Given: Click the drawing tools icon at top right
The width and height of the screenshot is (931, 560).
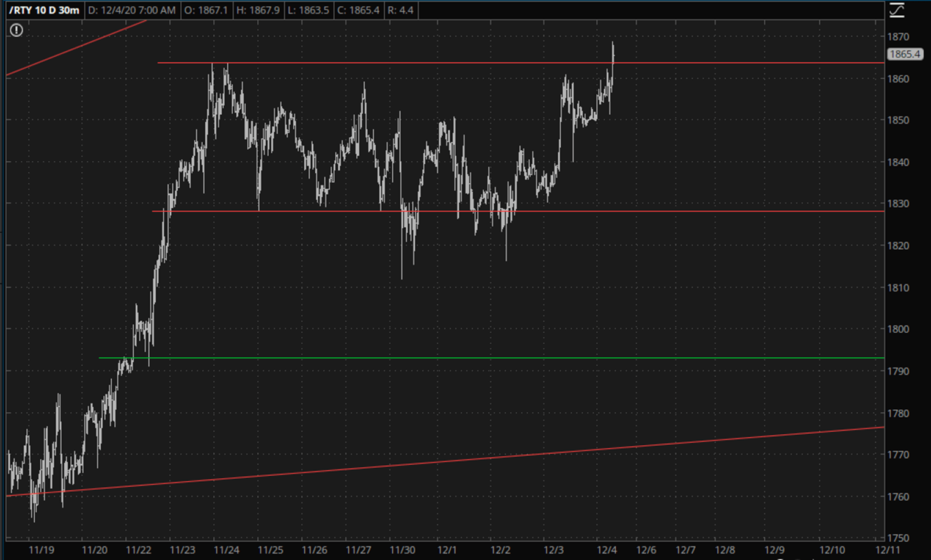Looking at the screenshot, I should 896,10.
